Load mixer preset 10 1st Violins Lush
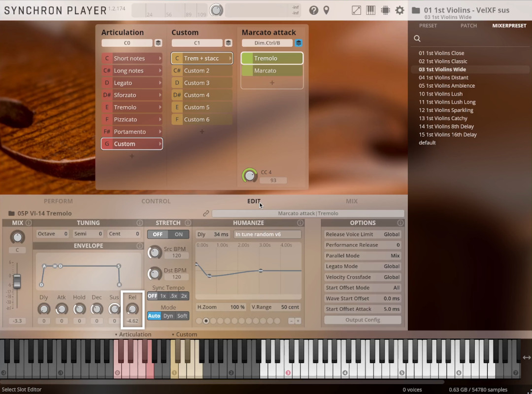The width and height of the screenshot is (532, 394). [x=440, y=94]
